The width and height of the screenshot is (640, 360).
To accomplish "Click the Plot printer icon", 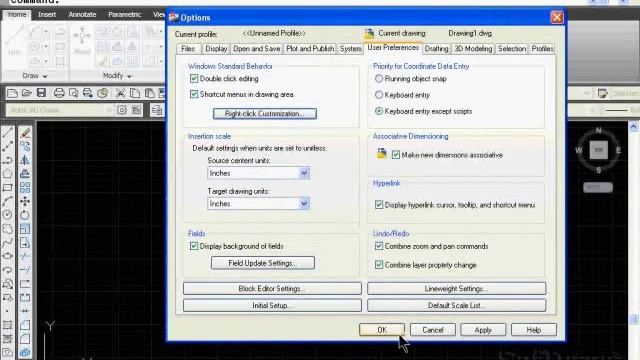I will click(59, 93).
